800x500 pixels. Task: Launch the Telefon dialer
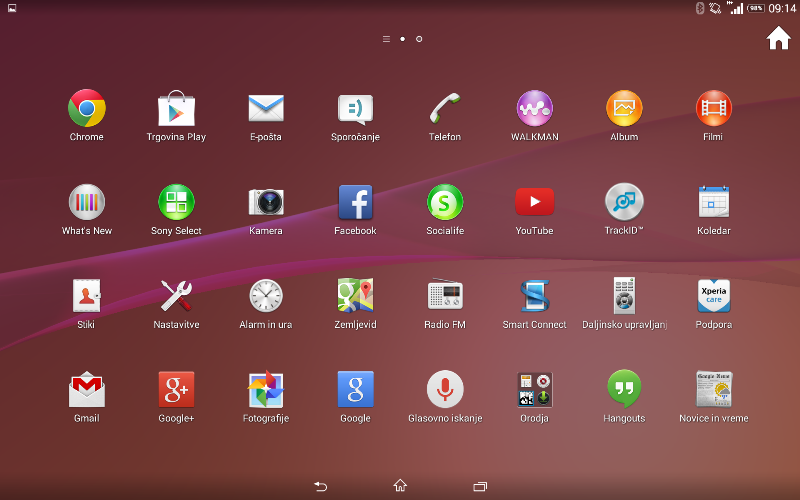pyautogui.click(x=445, y=108)
